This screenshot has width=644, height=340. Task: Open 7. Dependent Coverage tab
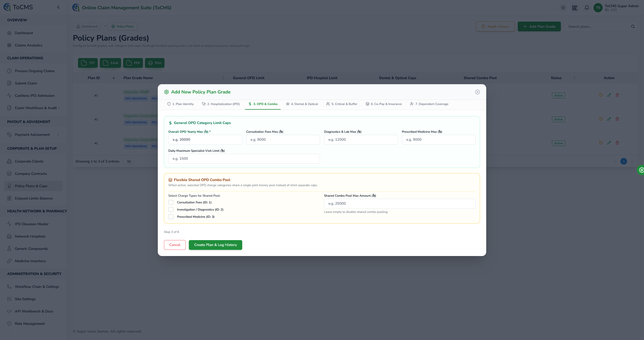pos(429,104)
